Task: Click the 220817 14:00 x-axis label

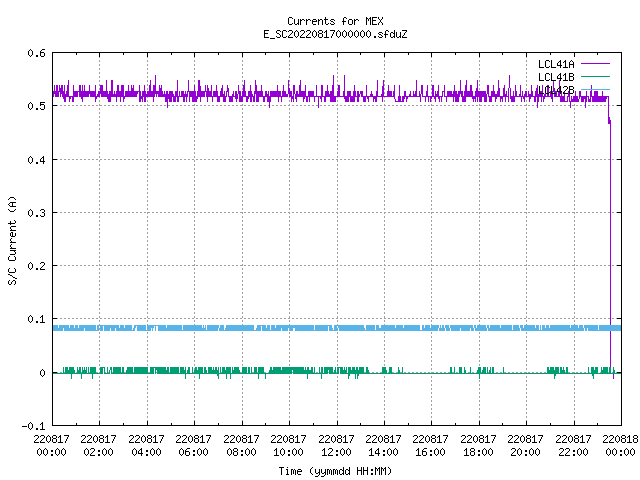Action: [383, 445]
